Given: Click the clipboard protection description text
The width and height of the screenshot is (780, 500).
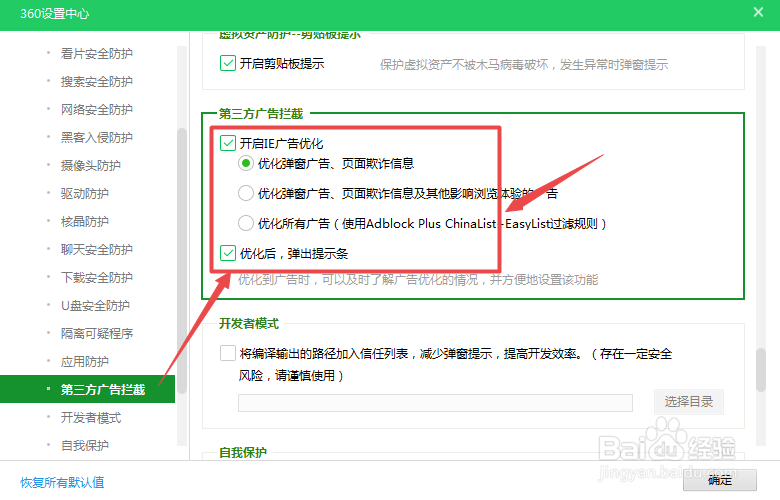Looking at the screenshot, I should click(524, 64).
